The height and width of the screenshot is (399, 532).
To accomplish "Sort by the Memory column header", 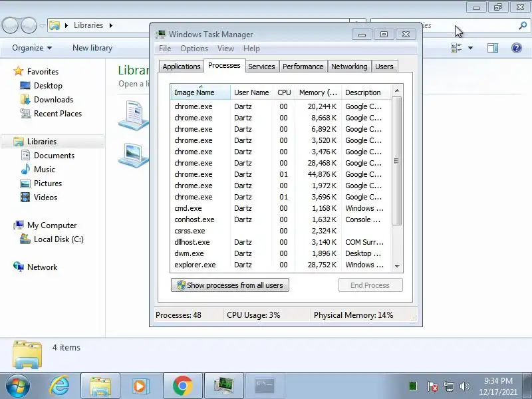I will (x=318, y=92).
